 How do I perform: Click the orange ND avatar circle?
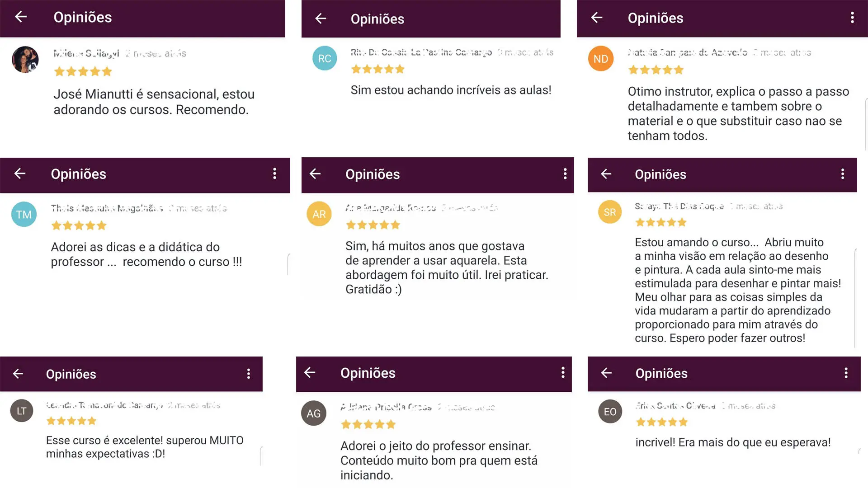point(600,59)
